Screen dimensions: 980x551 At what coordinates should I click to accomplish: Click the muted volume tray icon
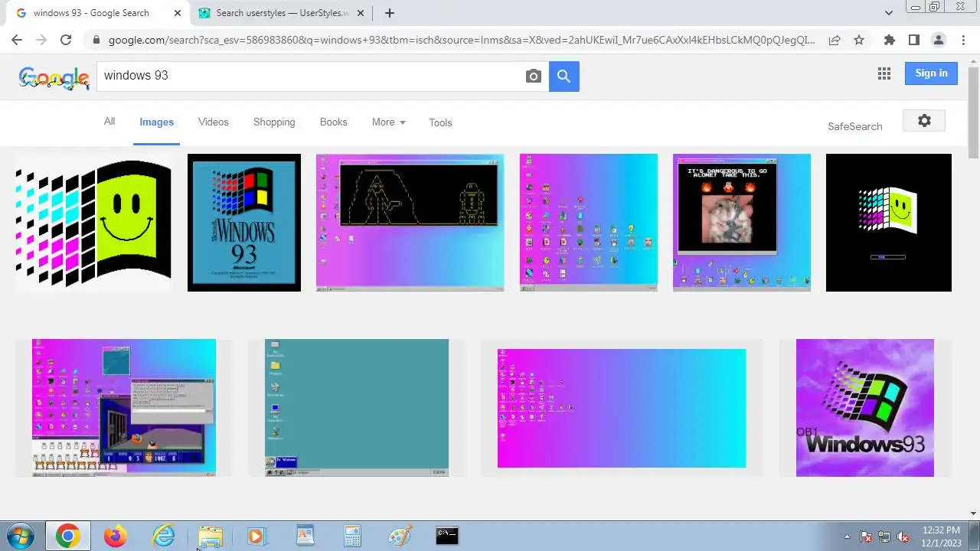903,536
